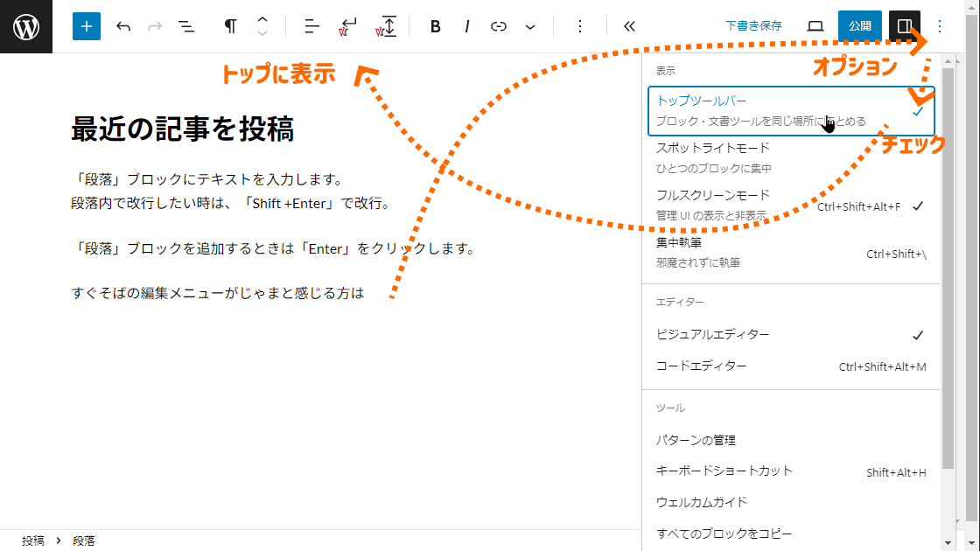The height and width of the screenshot is (551, 980).
Task: Click the paragraph block type icon
Action: point(230,26)
